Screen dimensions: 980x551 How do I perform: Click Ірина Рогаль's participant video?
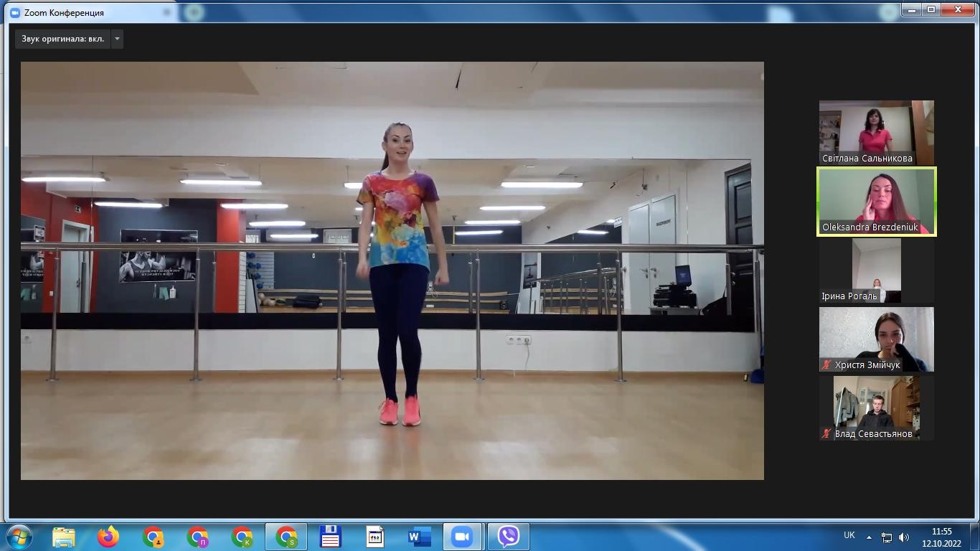[x=876, y=270]
